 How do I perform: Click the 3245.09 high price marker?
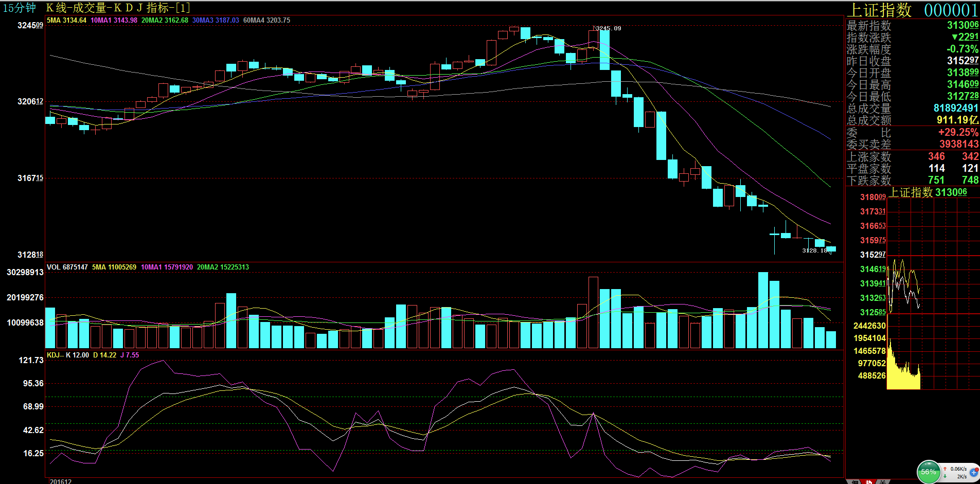(609, 28)
